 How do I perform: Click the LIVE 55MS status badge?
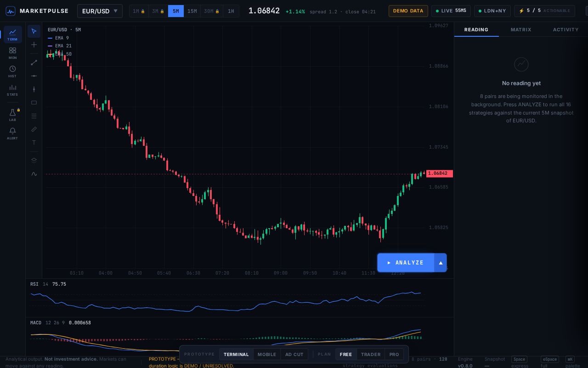pos(451,11)
